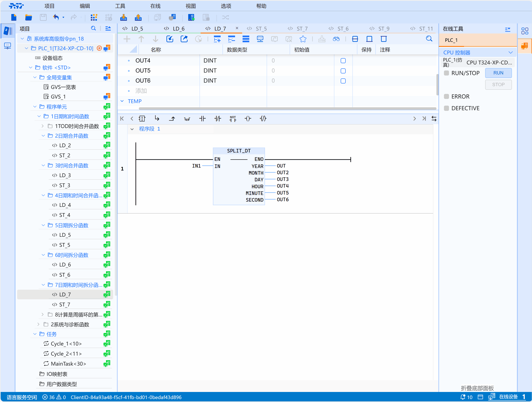Click the open folder icon in toolbar
Viewport: 532px width, 402px height.
click(28, 17)
